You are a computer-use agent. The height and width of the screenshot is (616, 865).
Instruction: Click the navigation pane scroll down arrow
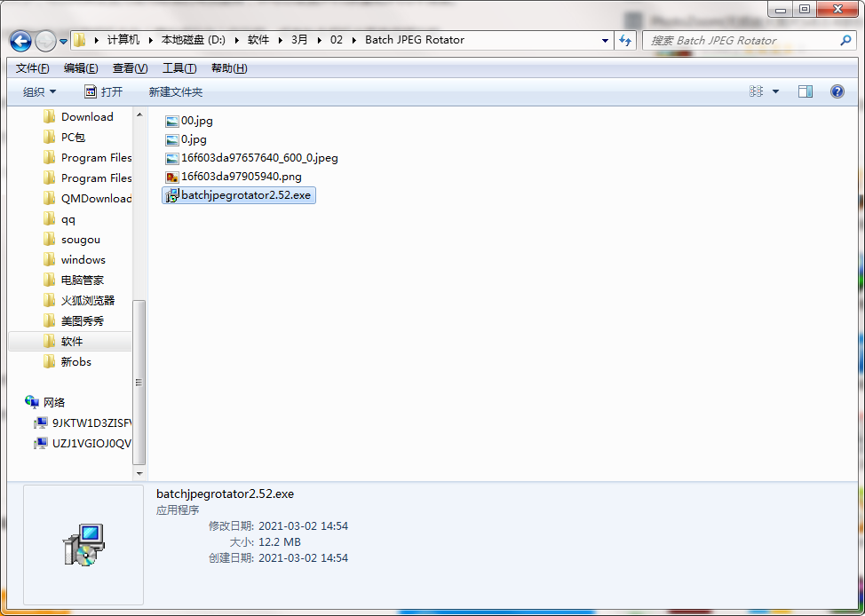click(139, 473)
